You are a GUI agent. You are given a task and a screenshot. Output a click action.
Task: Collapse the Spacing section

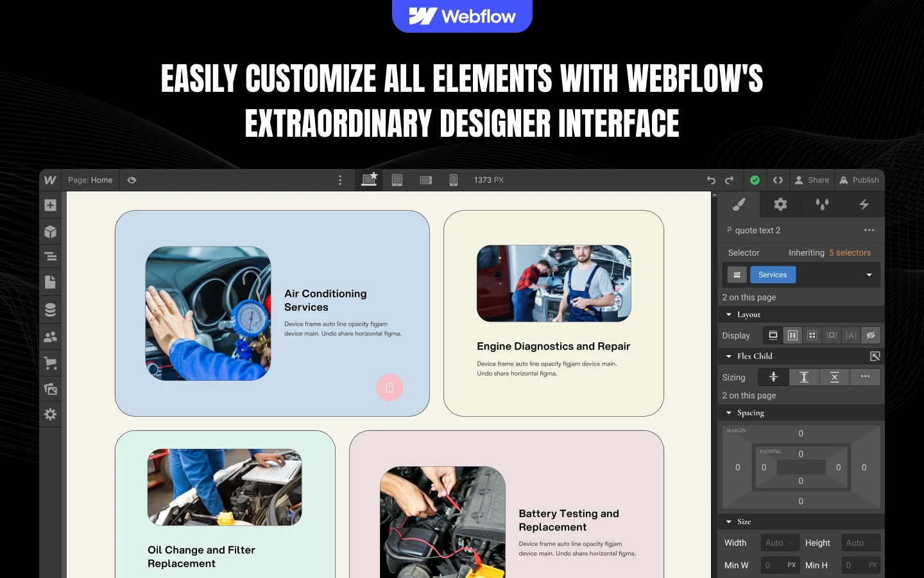(729, 413)
